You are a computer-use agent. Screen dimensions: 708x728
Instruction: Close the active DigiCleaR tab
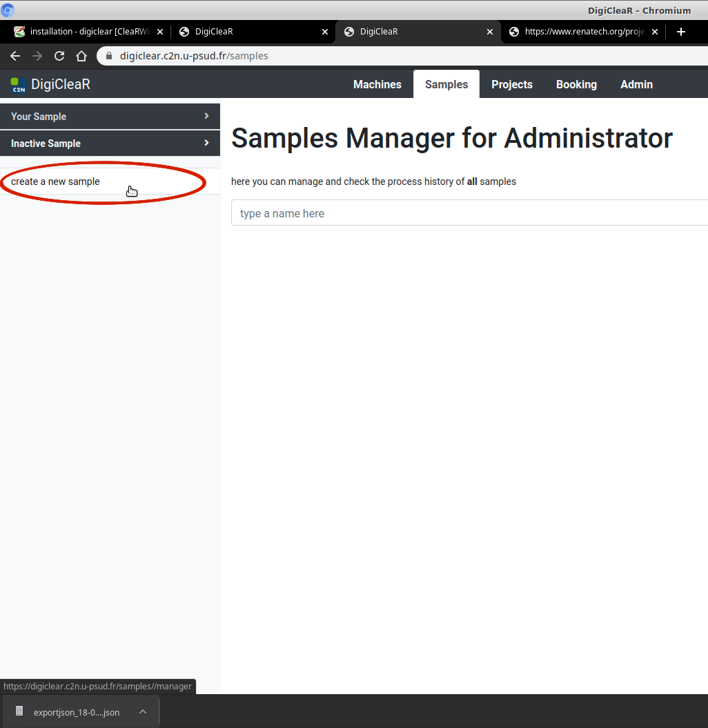click(490, 32)
